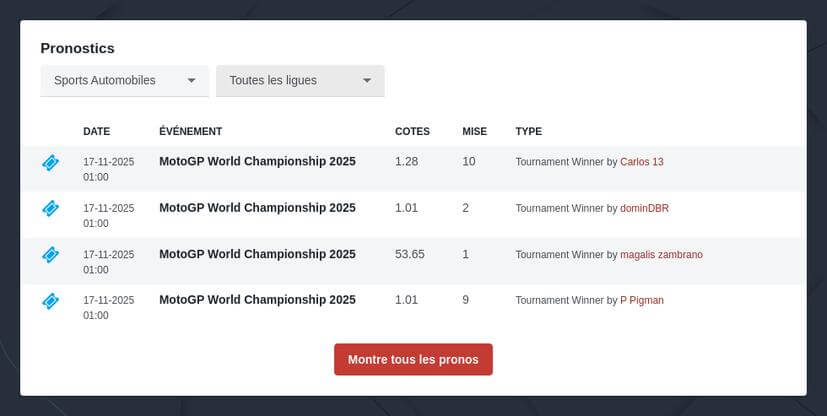Open Carlos 13 user profile link
Viewport: 827px width, 416px height.
(641, 162)
